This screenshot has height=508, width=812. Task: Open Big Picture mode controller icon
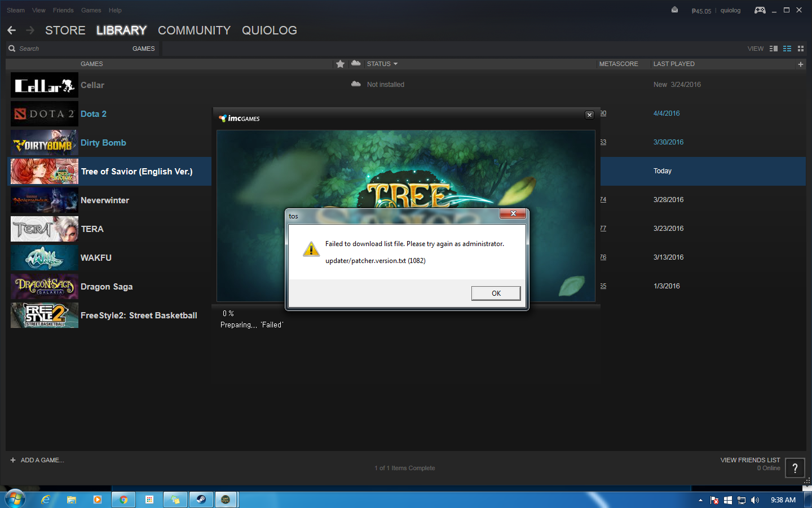click(760, 10)
